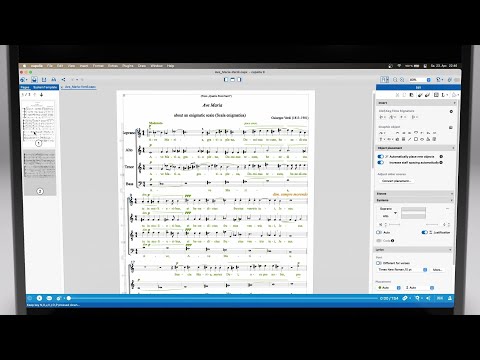Screen dimensions: 480x360
Task: Click the Save icon in the main toolbar
Action: click(34, 80)
